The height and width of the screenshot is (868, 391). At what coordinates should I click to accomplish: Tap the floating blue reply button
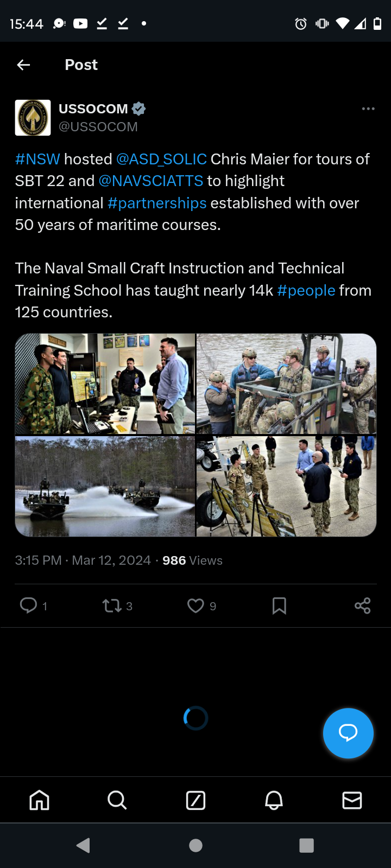(348, 733)
